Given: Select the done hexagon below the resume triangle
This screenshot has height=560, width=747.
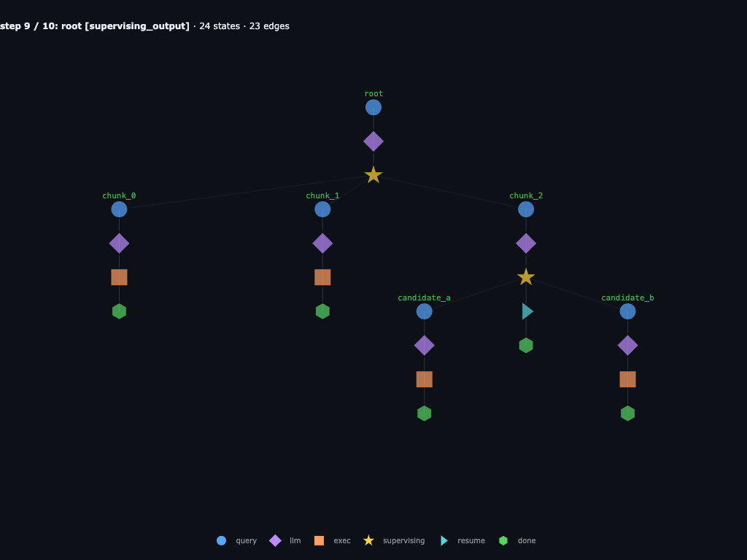Looking at the screenshot, I should tap(526, 346).
